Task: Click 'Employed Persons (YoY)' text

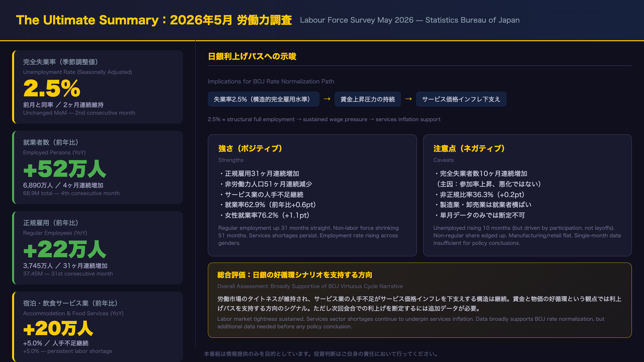Action: coord(54,153)
